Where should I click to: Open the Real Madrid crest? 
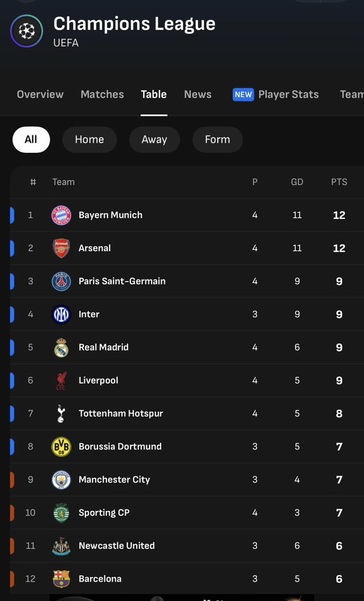click(x=61, y=347)
